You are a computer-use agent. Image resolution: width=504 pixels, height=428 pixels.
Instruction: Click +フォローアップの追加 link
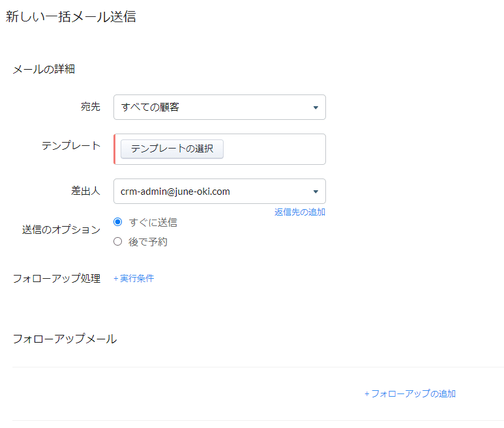click(410, 393)
